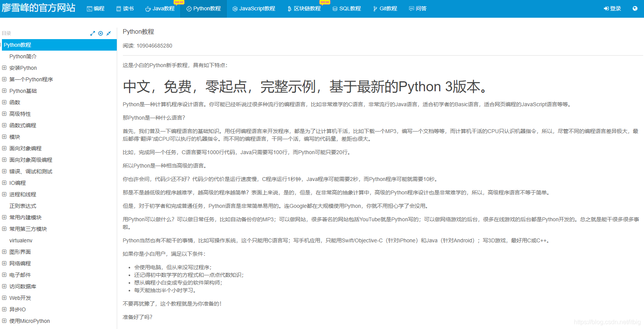Click the paragraph 那Python是一种什么语言?
Viewport: 644px width, 329px height.
154,118
